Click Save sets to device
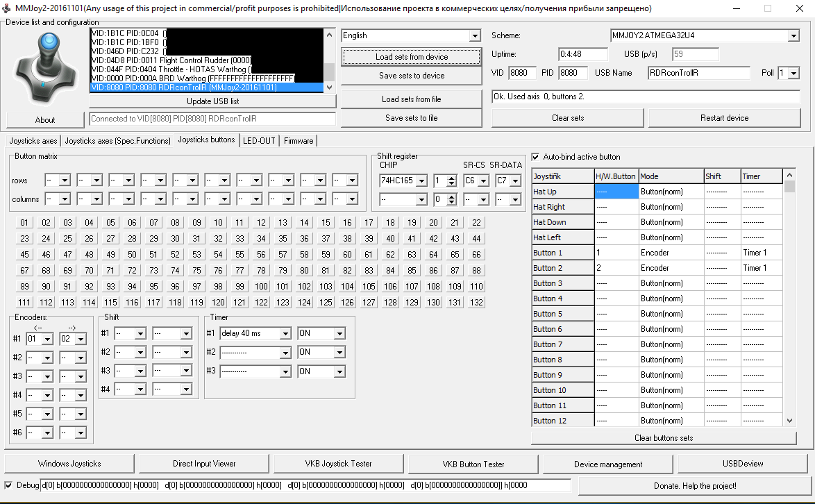This screenshot has height=504, width=815. point(412,76)
